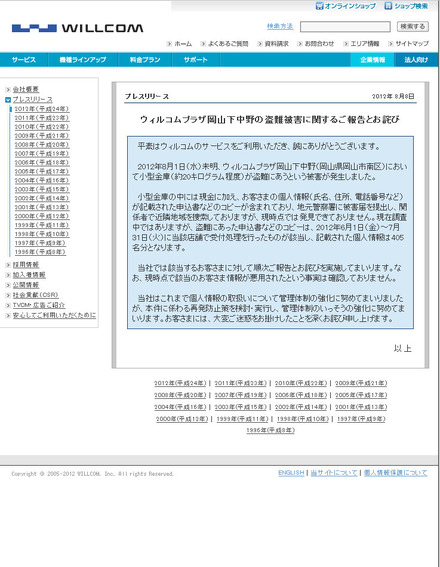Image resolution: width=440 pixels, height=567 pixels.
Task: Select 1999年(平成11年) in the sidebar
Action: (x=42, y=225)
